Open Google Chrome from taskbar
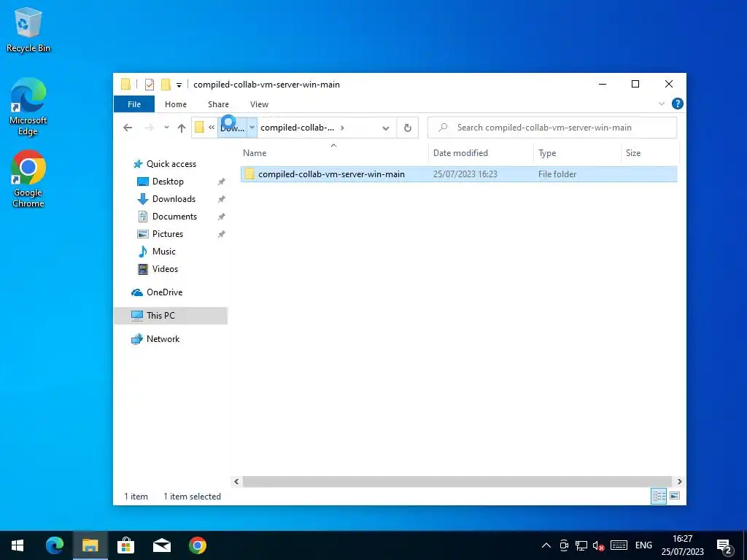The width and height of the screenshot is (747, 560). pos(198,545)
